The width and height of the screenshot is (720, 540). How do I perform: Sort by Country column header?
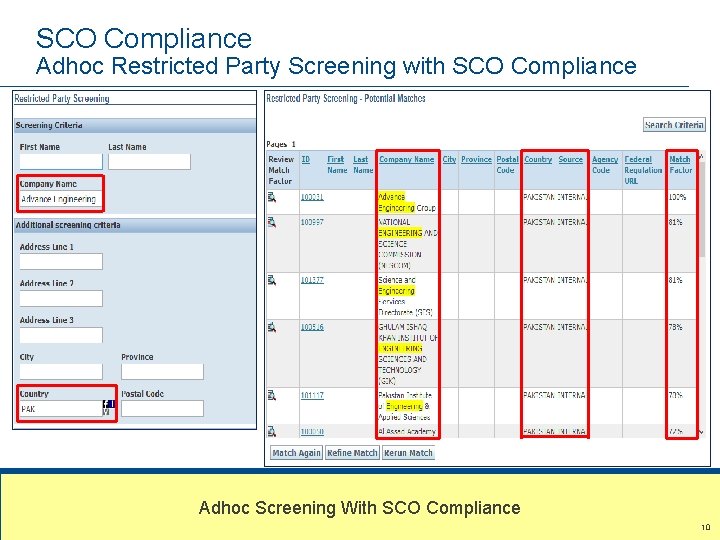538,159
